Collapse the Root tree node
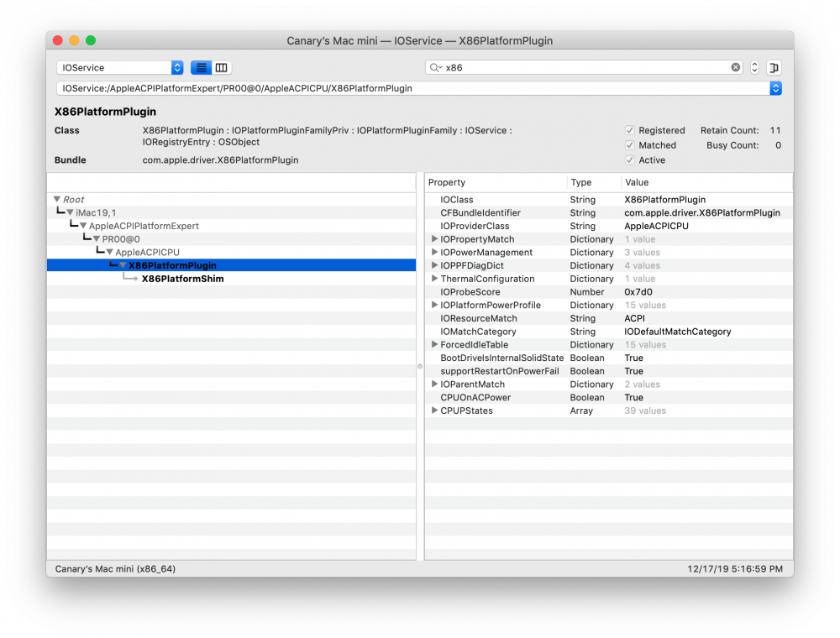The width and height of the screenshot is (840, 638). (57, 199)
